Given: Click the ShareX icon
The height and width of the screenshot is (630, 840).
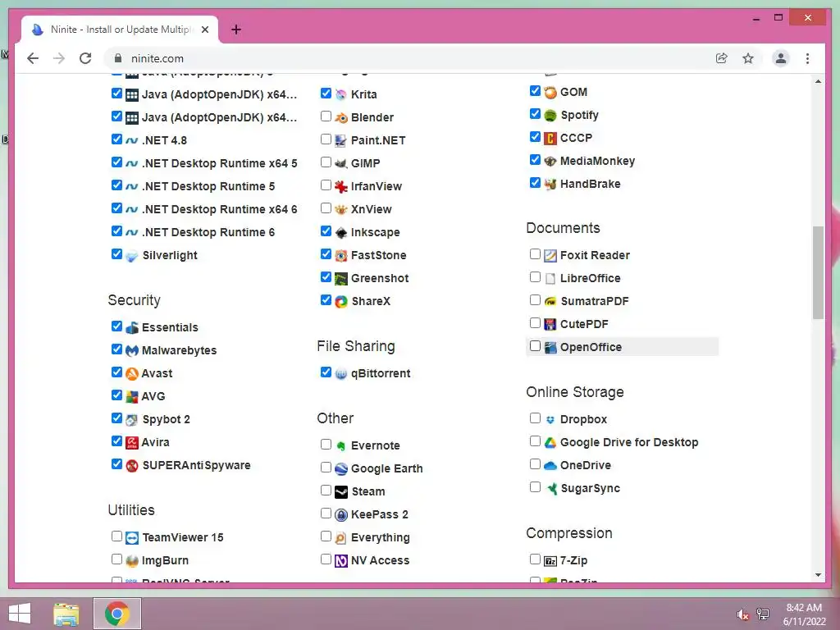Looking at the screenshot, I should (340, 302).
